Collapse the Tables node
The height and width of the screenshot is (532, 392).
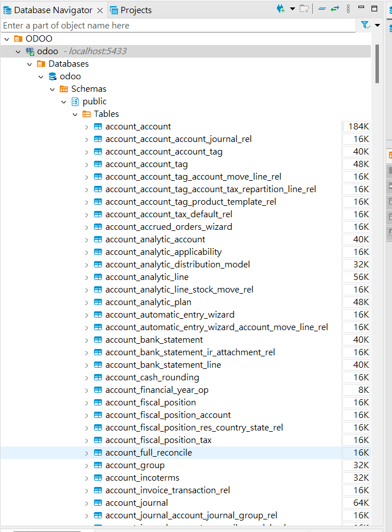75,115
